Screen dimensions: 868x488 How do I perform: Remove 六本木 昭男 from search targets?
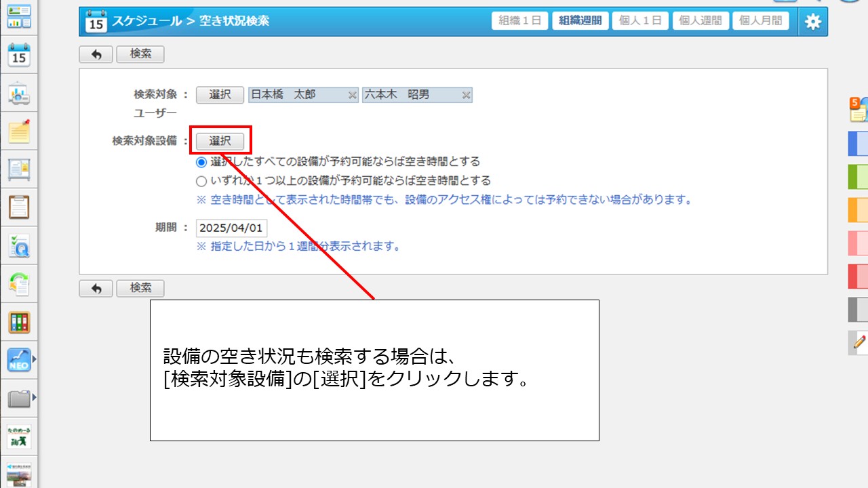coord(466,96)
